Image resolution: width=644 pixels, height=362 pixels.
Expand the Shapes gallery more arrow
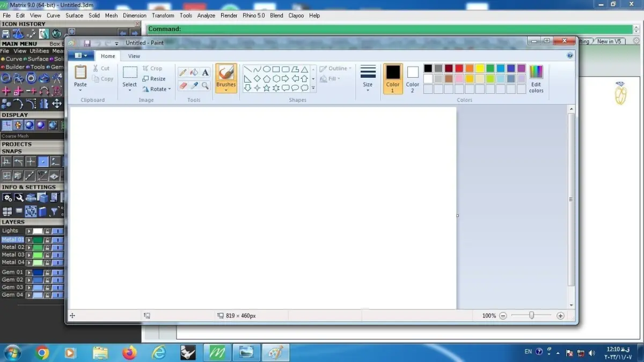click(x=313, y=88)
